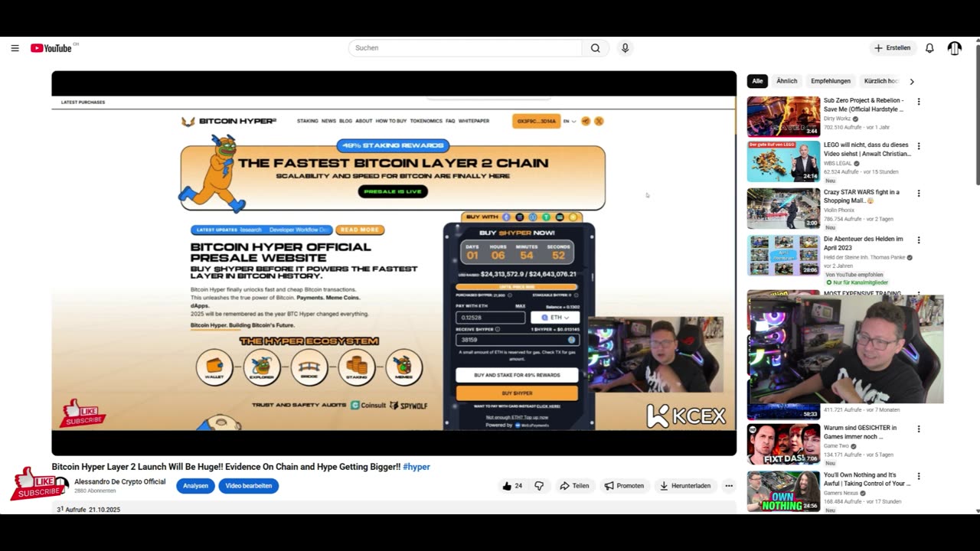Open title 'LEGO will nicht, dass du dieses Video siehst'
This screenshot has width=980, height=551.
pos(867,149)
